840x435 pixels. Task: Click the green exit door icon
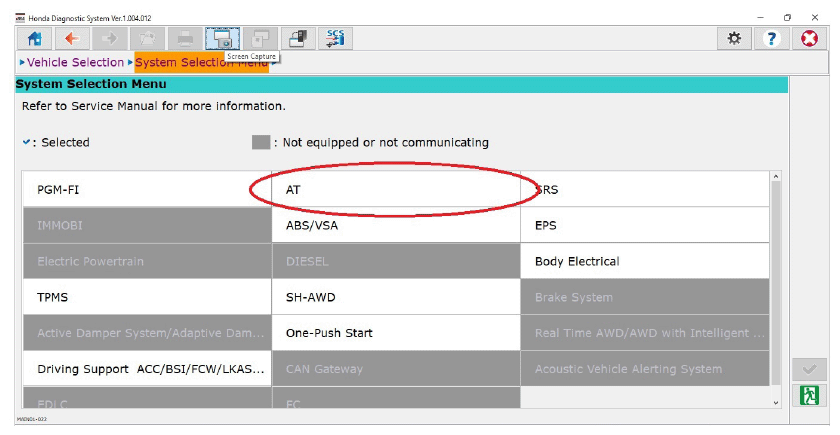click(809, 395)
